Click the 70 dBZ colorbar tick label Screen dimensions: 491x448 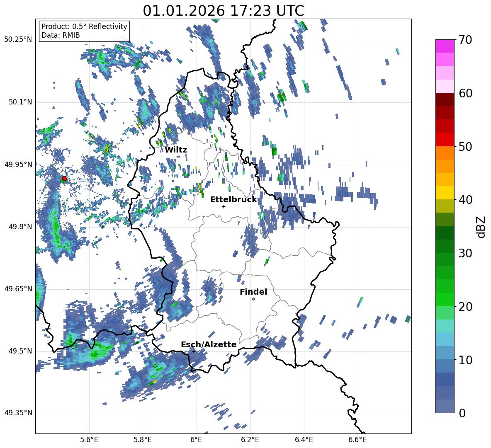[466, 40]
